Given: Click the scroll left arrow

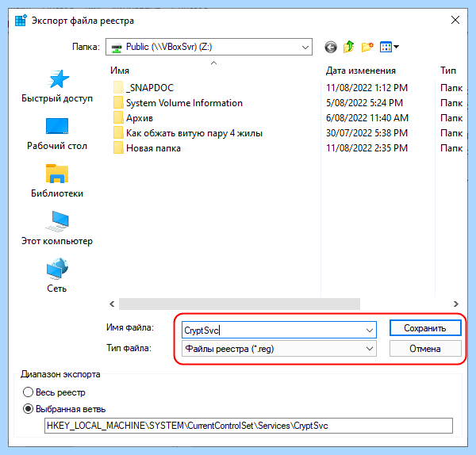Looking at the screenshot, I should [112, 304].
